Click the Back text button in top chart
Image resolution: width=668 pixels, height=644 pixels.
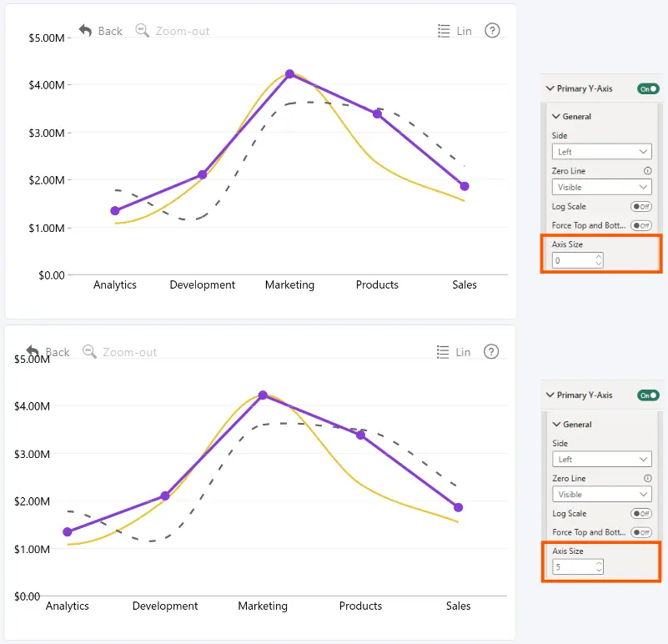tap(110, 31)
